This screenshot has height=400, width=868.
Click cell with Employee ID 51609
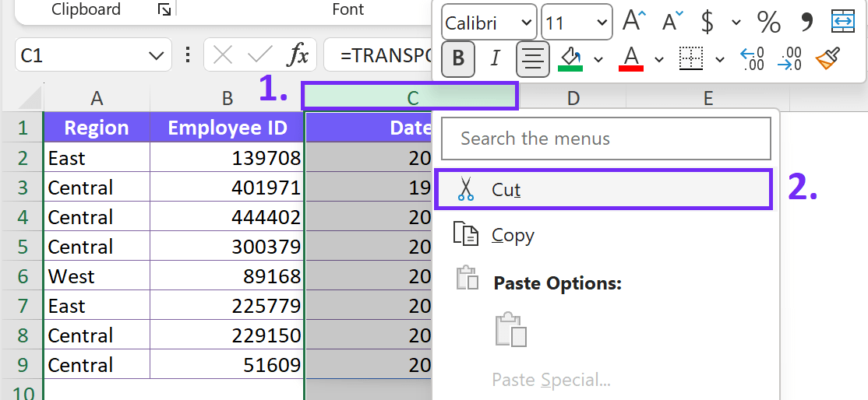coord(227,365)
